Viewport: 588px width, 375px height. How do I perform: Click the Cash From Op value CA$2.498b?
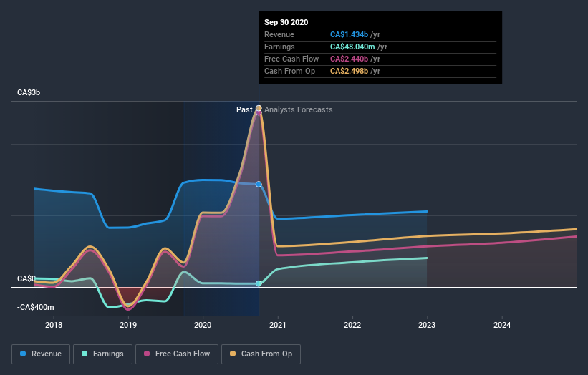click(349, 71)
